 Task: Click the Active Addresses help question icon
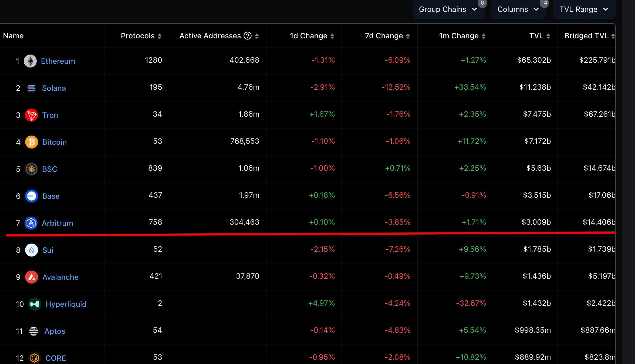[248, 36]
